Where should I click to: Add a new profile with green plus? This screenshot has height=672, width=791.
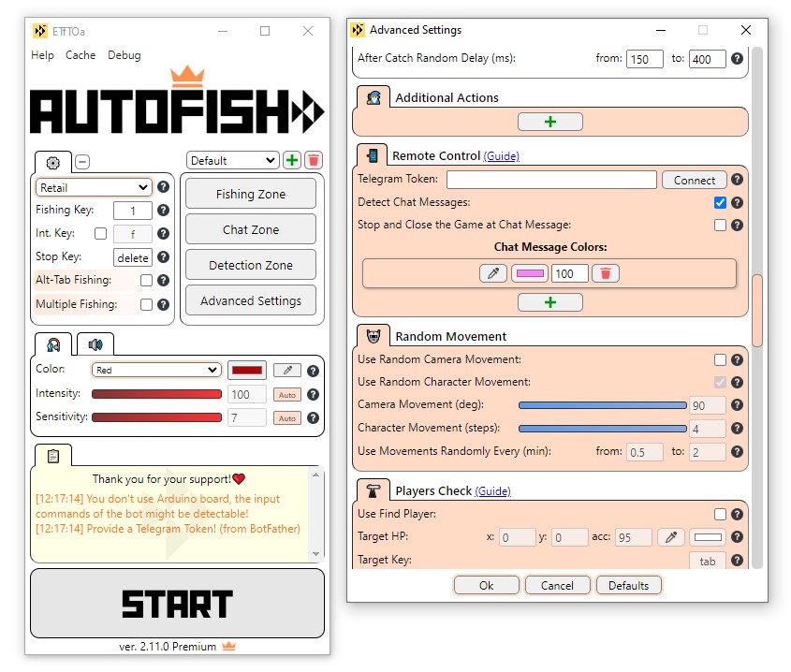click(x=291, y=160)
